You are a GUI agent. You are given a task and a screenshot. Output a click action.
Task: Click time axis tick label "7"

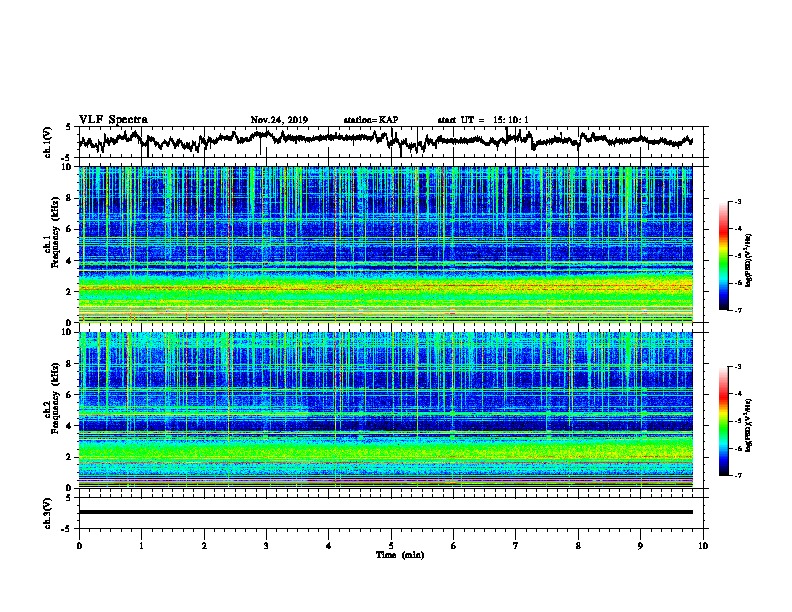coord(516,546)
